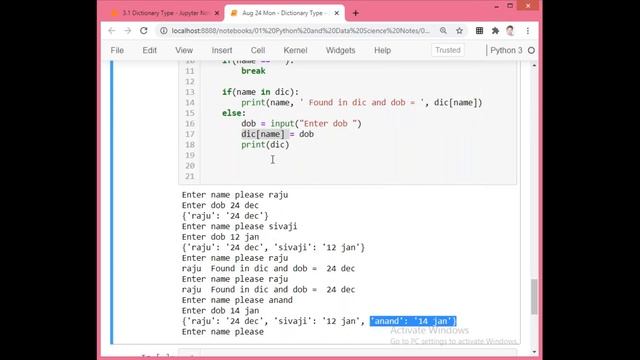Open the Edit menu
This screenshot has width=640, height=360.
point(149,50)
